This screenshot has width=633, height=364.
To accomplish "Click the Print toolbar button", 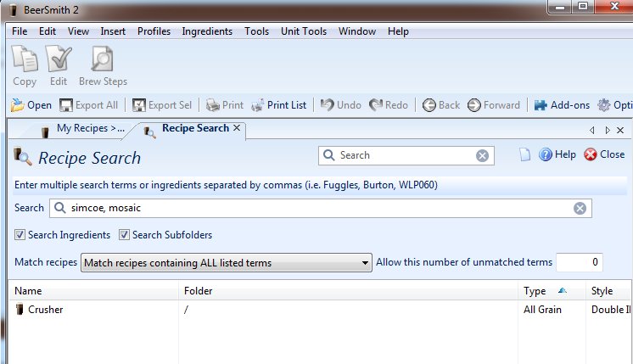I will [225, 105].
